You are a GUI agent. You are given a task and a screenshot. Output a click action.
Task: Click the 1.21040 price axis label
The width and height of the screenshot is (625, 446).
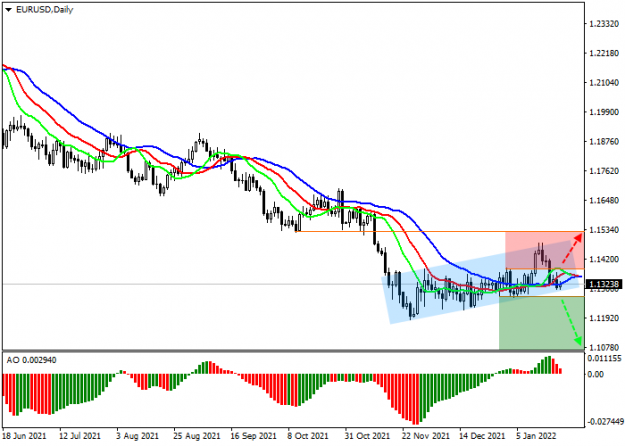point(605,83)
